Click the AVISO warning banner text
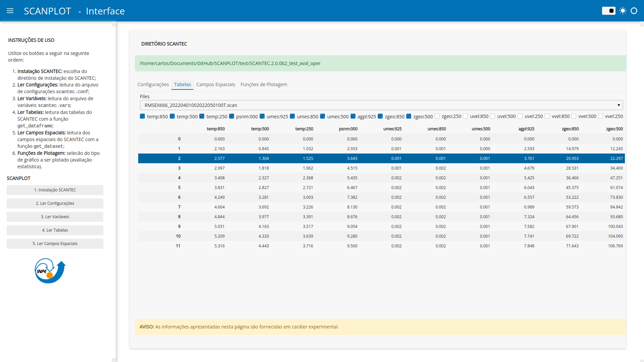Image resolution: width=644 pixels, height=362 pixels. click(x=239, y=327)
